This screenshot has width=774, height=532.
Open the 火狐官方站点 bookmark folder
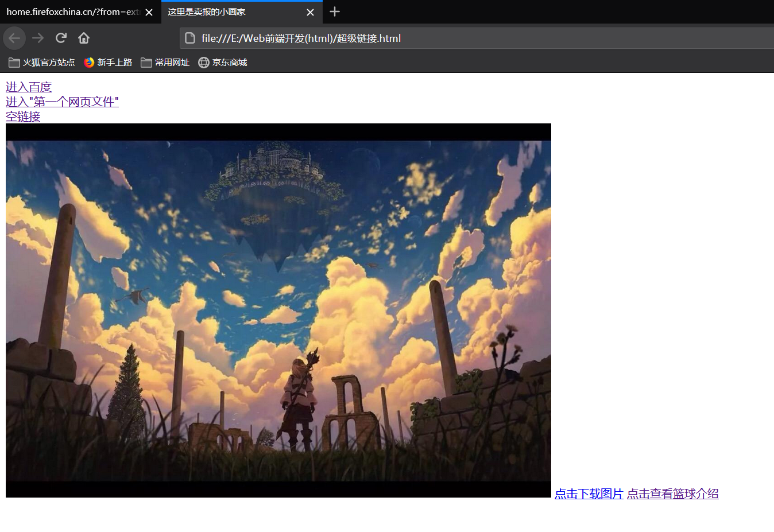[x=42, y=63]
